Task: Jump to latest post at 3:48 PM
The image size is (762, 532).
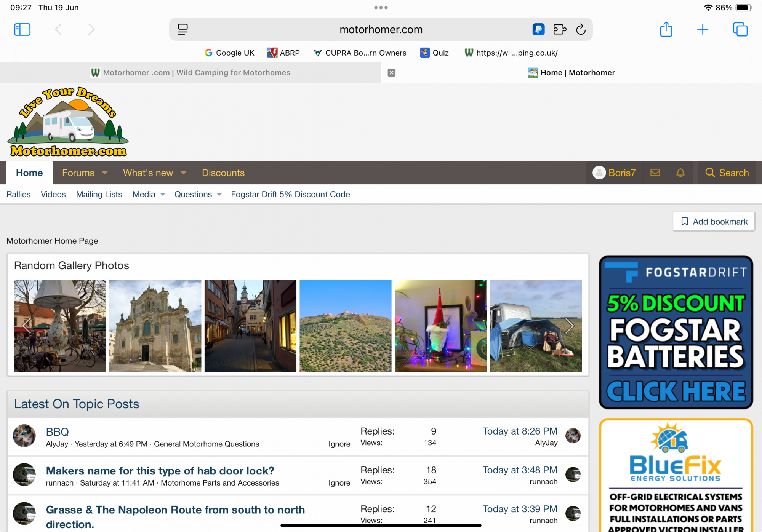Action: tap(520, 470)
